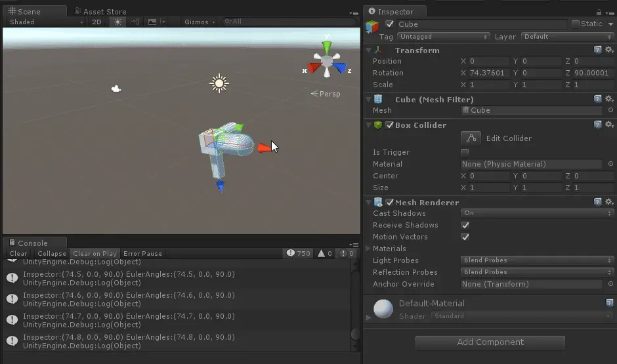Open Mesh Renderer settings gear icon
This screenshot has height=364, width=617.
point(609,202)
